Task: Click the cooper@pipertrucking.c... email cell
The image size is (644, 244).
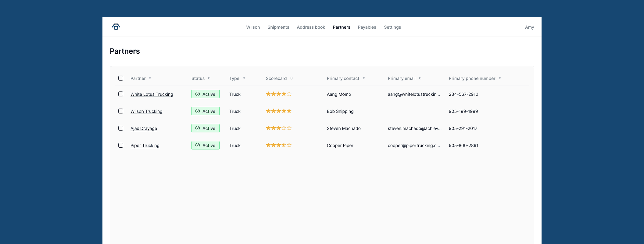Action: [x=414, y=145]
